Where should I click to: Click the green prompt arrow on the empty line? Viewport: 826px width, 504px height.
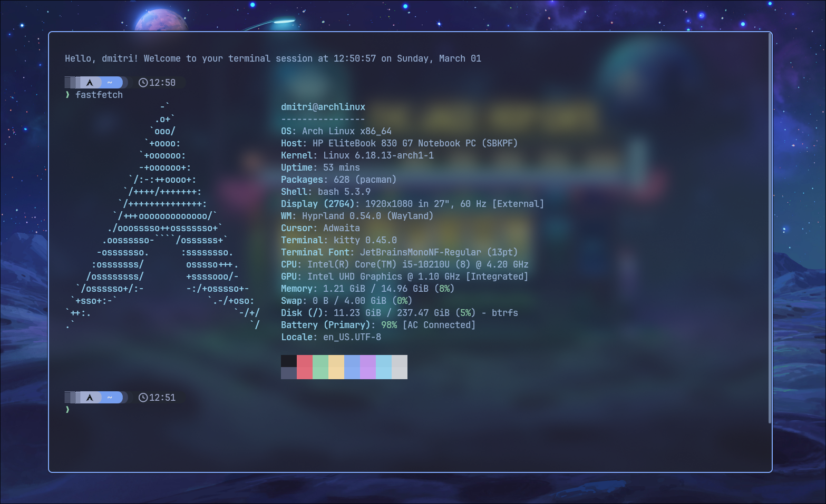click(67, 410)
